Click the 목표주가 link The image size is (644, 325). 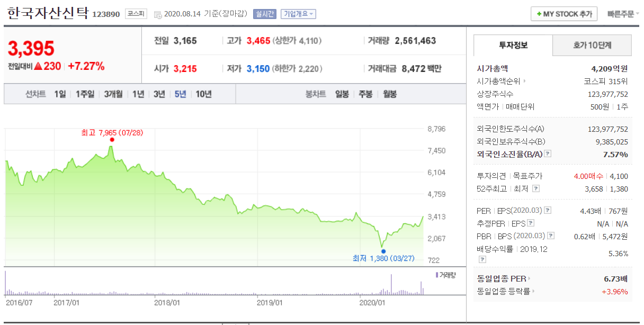[527, 176]
